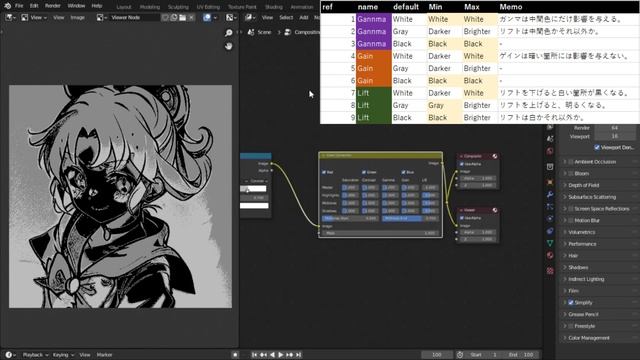Viewport: 640px width, 360px height.
Task: Open the image editor type selector icon
Action: pos(10,18)
